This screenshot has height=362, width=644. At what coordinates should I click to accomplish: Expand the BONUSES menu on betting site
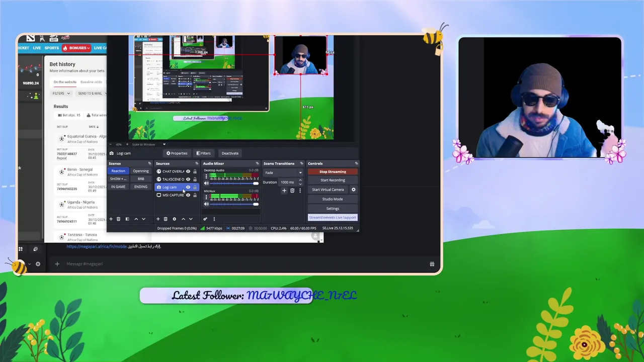76,48
